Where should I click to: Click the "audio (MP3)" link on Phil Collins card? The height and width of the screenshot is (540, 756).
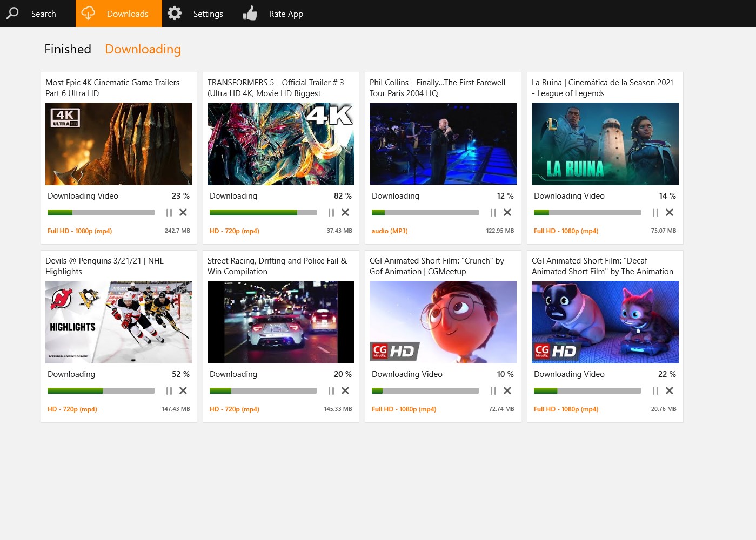coord(390,231)
